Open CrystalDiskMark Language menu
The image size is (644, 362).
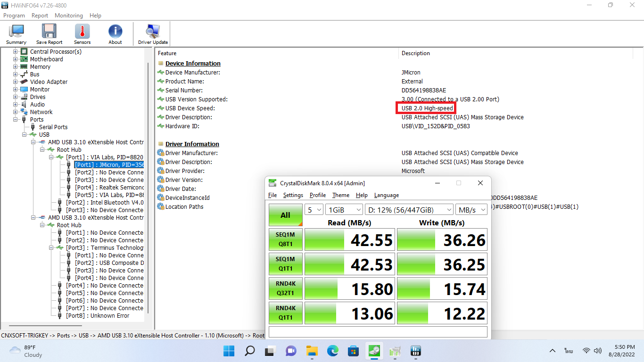pyautogui.click(x=387, y=195)
